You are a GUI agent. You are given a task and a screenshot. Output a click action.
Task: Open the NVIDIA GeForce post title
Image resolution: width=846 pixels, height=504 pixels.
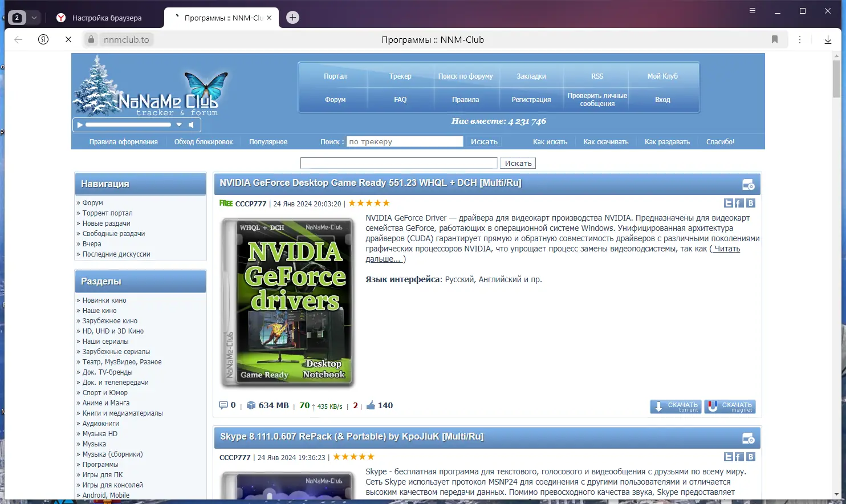tap(371, 183)
